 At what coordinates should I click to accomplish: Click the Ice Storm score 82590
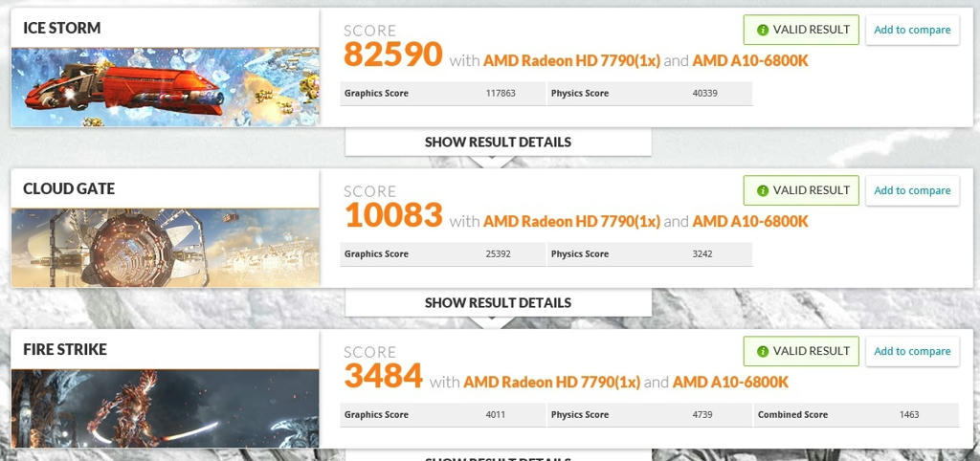[393, 55]
